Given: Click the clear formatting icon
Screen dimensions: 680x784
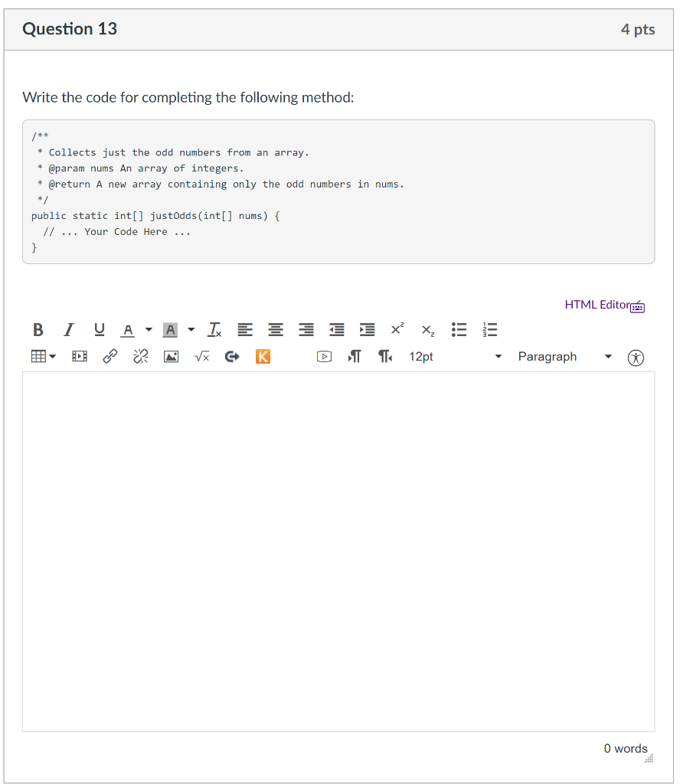Looking at the screenshot, I should pyautogui.click(x=214, y=329).
